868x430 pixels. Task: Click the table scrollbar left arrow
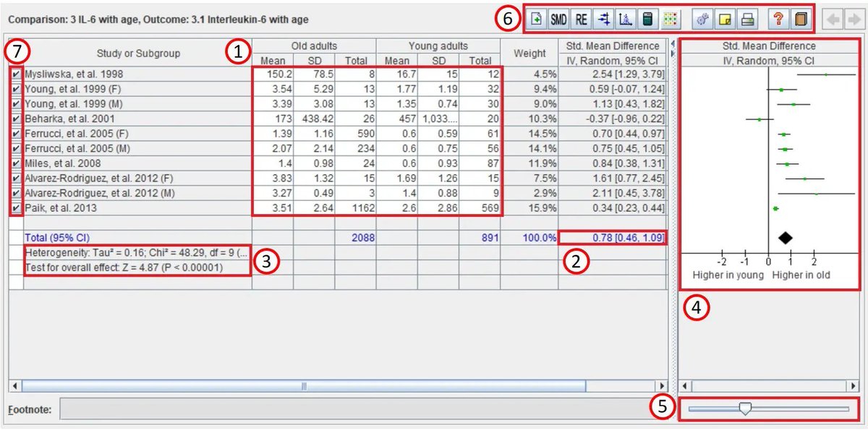point(14,385)
